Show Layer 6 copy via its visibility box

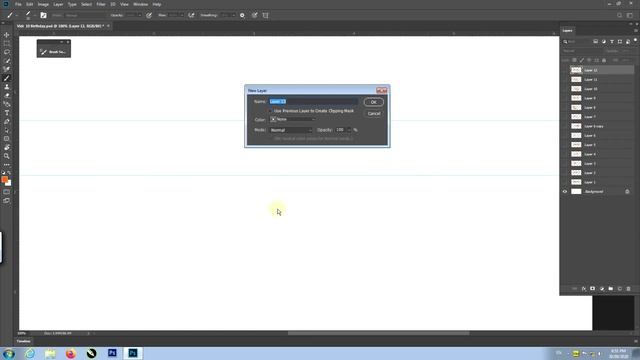tap(565, 126)
